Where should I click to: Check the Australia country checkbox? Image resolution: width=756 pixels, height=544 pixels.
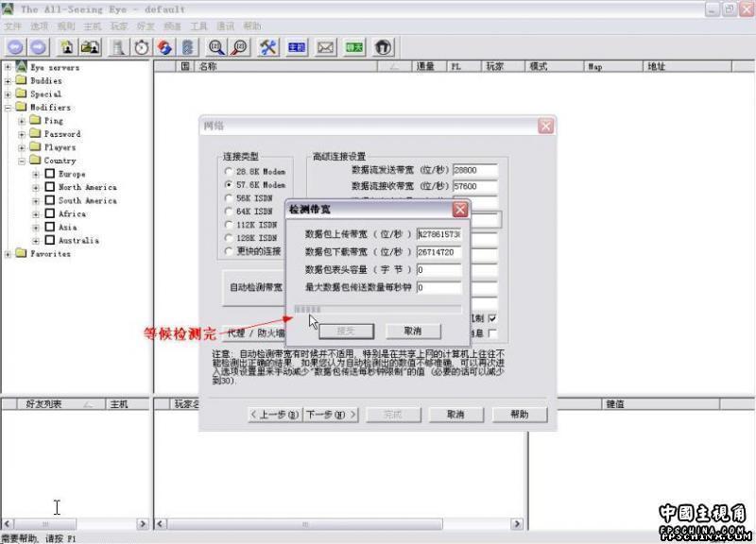(50, 240)
